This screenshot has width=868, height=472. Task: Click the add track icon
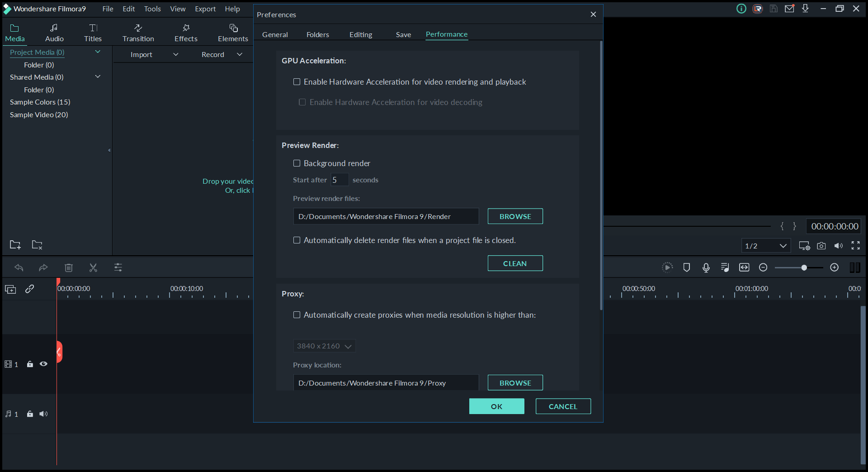10,289
